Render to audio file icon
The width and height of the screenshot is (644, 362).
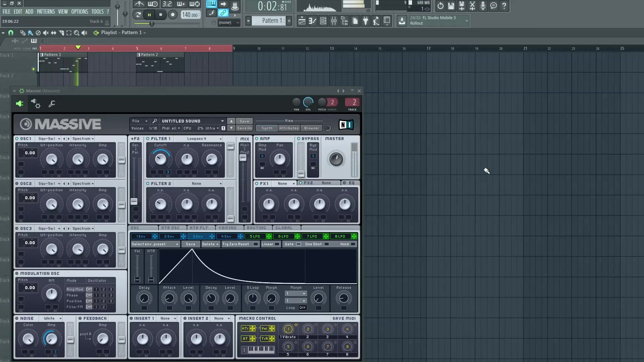[462, 6]
